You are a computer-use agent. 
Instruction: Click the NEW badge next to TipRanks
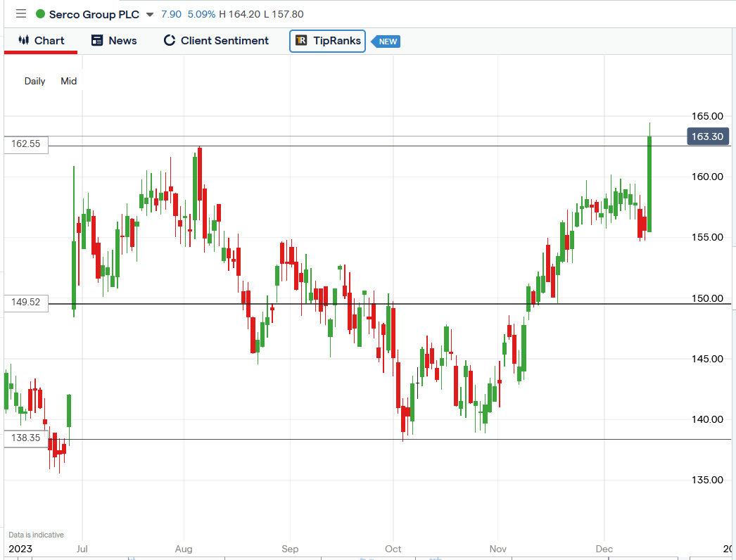click(386, 42)
